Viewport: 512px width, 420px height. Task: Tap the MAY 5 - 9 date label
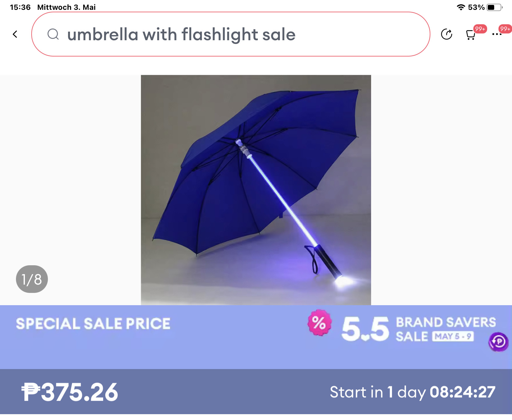click(x=453, y=336)
